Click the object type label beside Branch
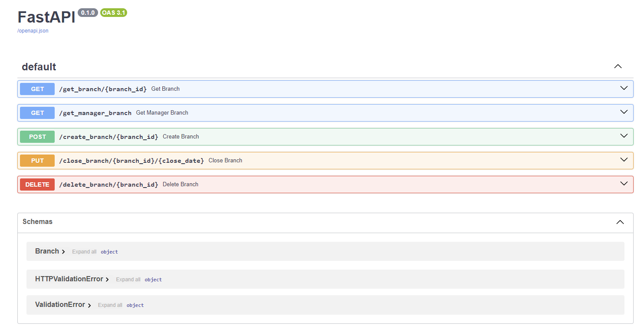Viewport: 644px width, 336px height. click(109, 252)
